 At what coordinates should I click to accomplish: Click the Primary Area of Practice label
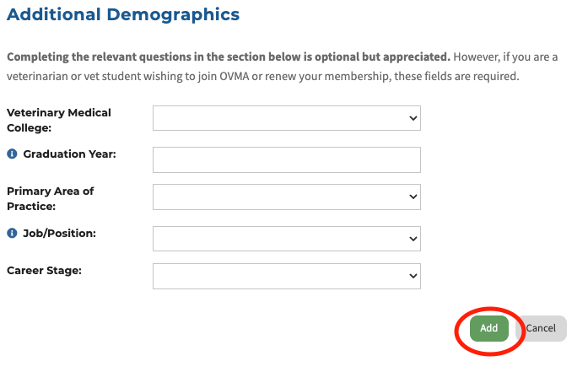pyautogui.click(x=50, y=198)
